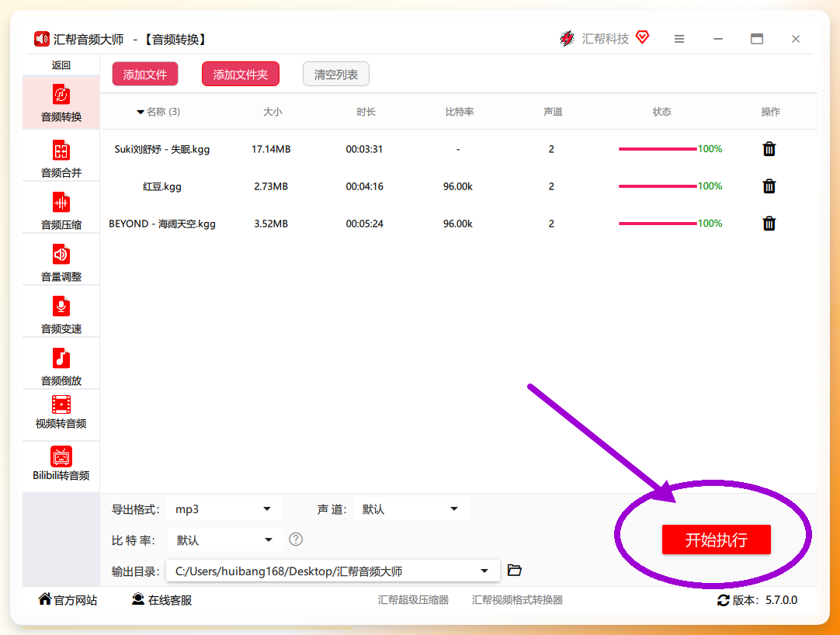
Task: Open the 导出格式 mp3 dropdown
Action: pos(224,509)
